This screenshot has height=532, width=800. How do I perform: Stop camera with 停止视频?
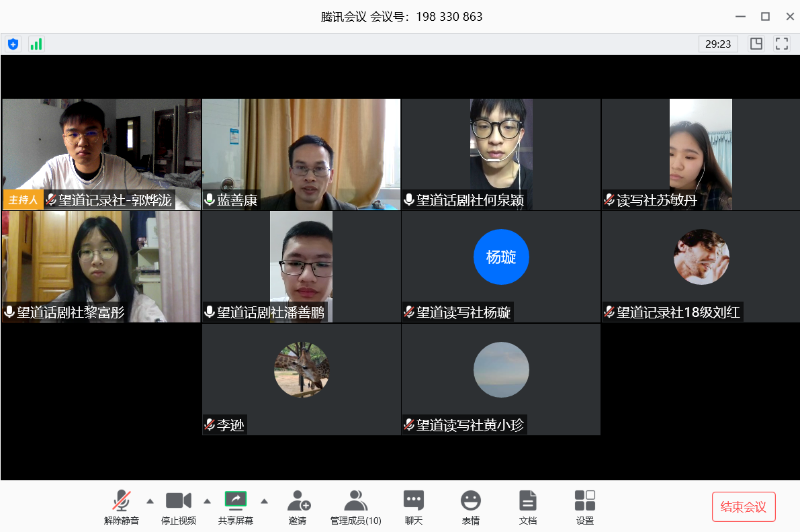(179, 507)
